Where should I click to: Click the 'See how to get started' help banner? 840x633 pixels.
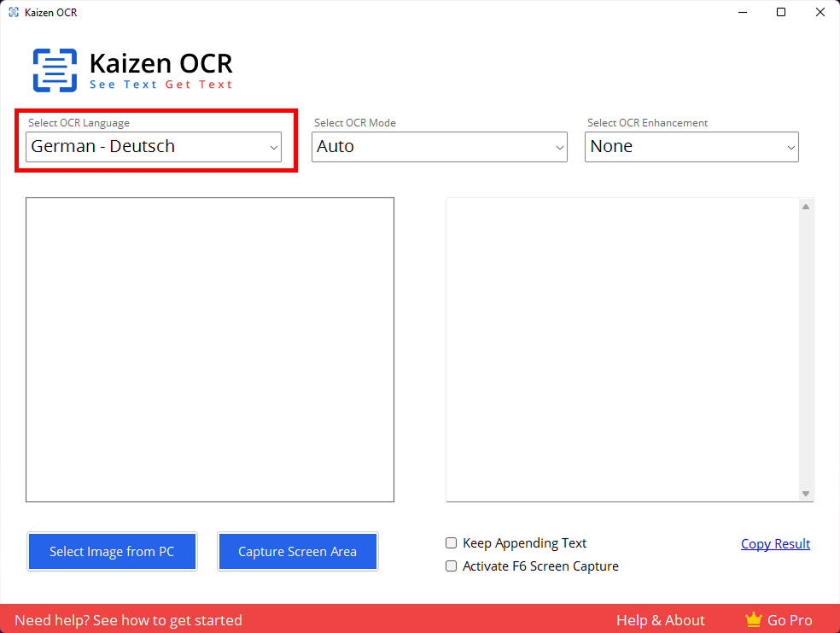coord(128,619)
